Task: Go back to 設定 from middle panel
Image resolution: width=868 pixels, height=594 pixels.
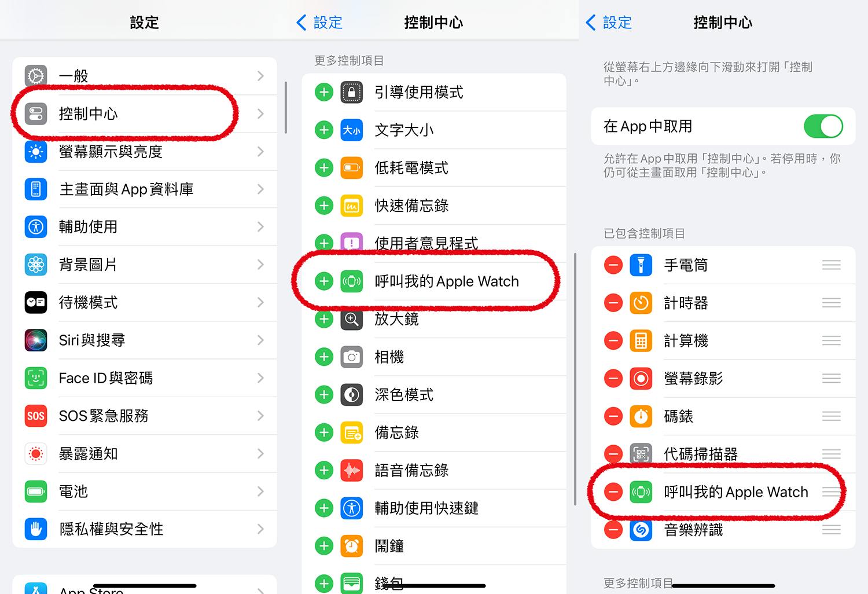Action: click(319, 23)
